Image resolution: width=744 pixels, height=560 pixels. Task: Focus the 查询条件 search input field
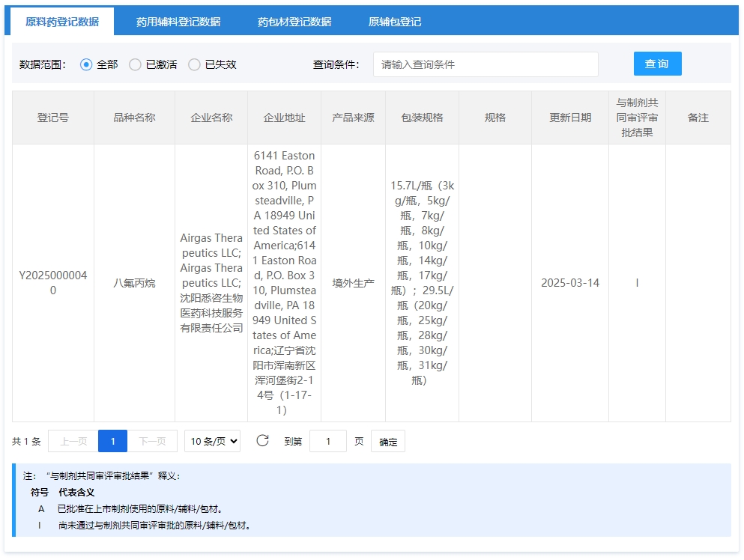pos(486,64)
